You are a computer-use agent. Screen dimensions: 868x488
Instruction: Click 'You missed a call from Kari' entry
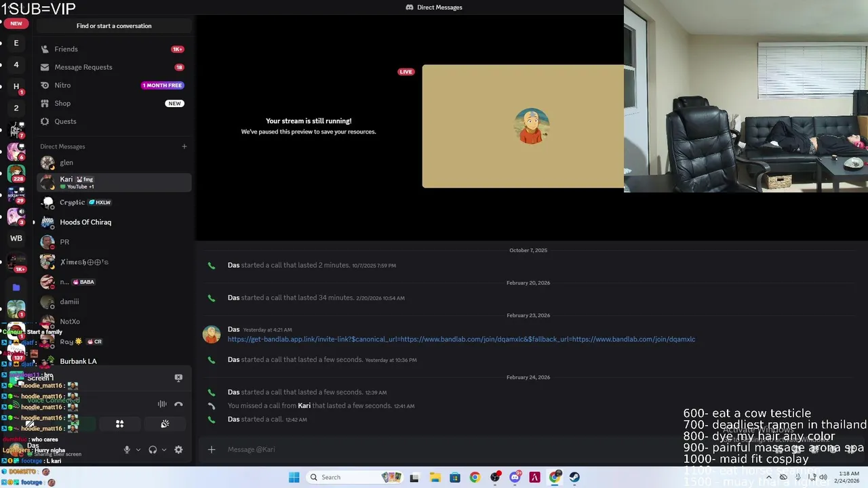click(321, 406)
